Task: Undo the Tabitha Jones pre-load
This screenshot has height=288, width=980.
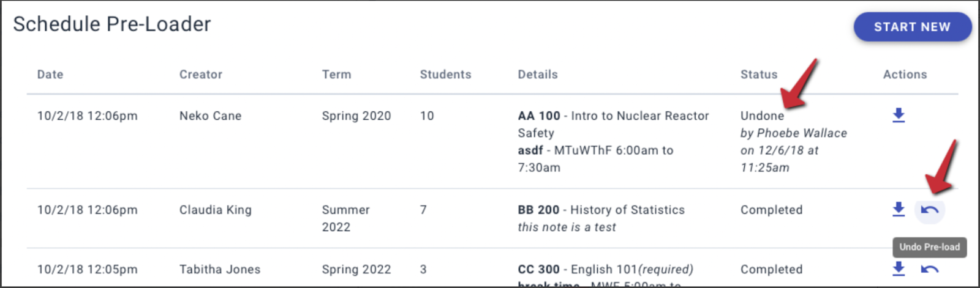Action: coord(930,269)
